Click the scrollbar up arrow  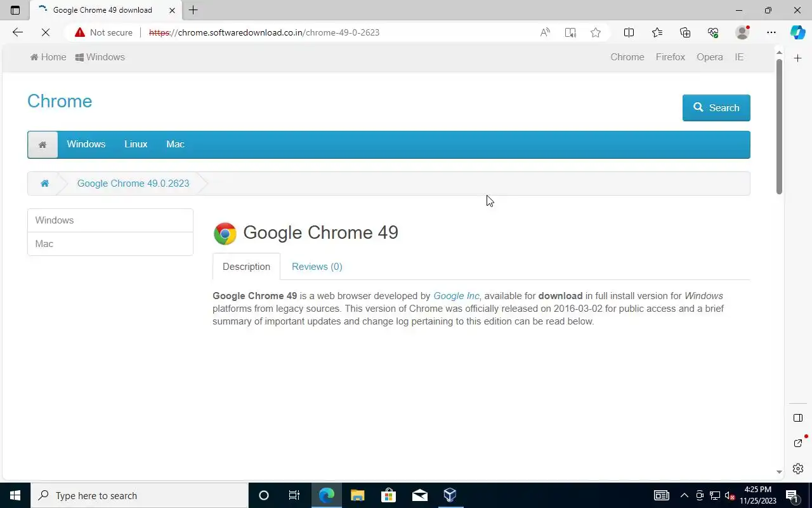(779, 53)
